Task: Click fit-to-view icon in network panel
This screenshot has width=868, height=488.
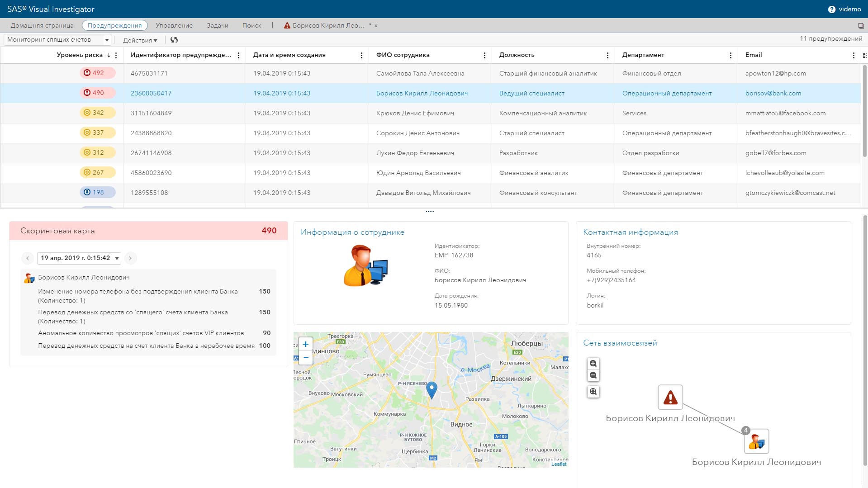Action: click(x=593, y=392)
